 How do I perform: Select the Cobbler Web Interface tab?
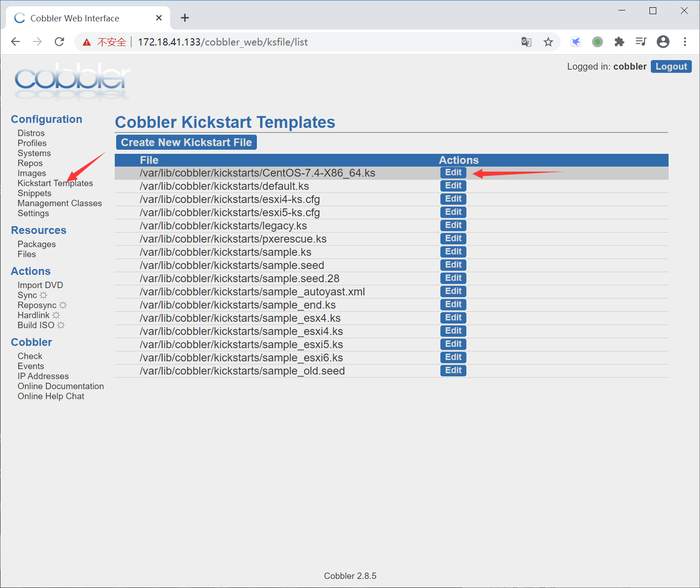click(x=88, y=18)
